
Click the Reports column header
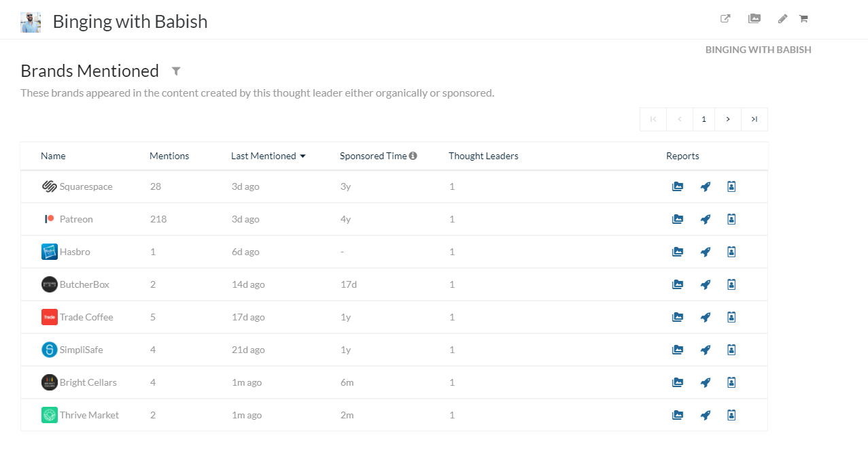click(682, 156)
